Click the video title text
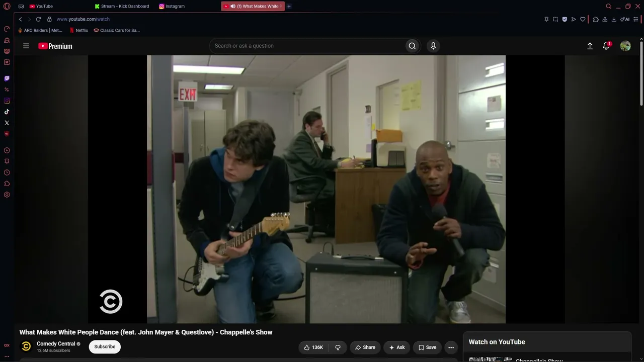This screenshot has height=362, width=644. pyautogui.click(x=146, y=332)
